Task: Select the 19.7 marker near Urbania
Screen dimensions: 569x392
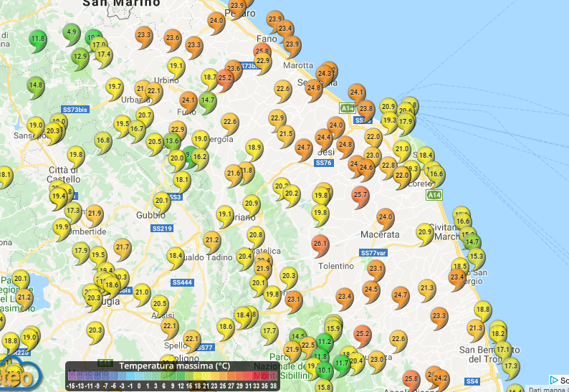Action: point(115,87)
